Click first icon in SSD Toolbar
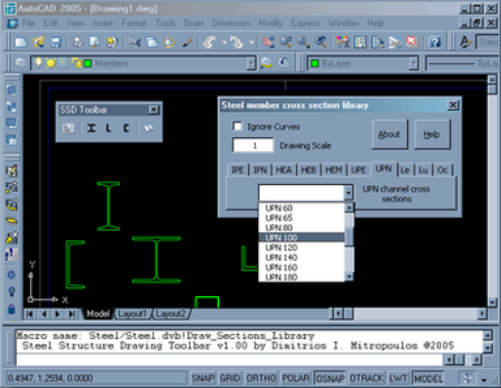The width and height of the screenshot is (501, 388). click(69, 128)
